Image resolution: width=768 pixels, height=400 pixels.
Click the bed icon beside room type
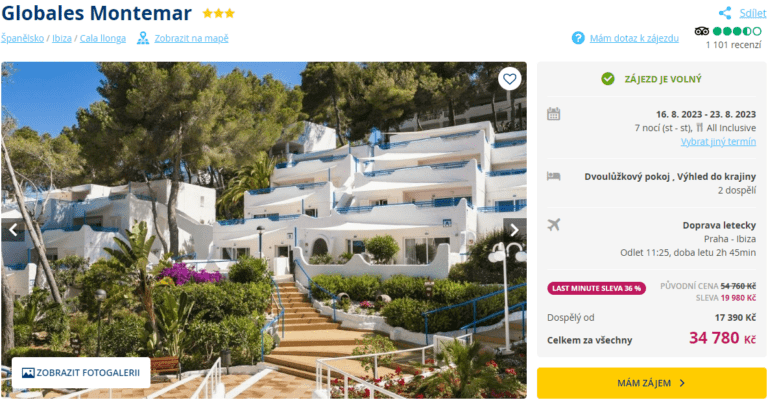(x=553, y=176)
